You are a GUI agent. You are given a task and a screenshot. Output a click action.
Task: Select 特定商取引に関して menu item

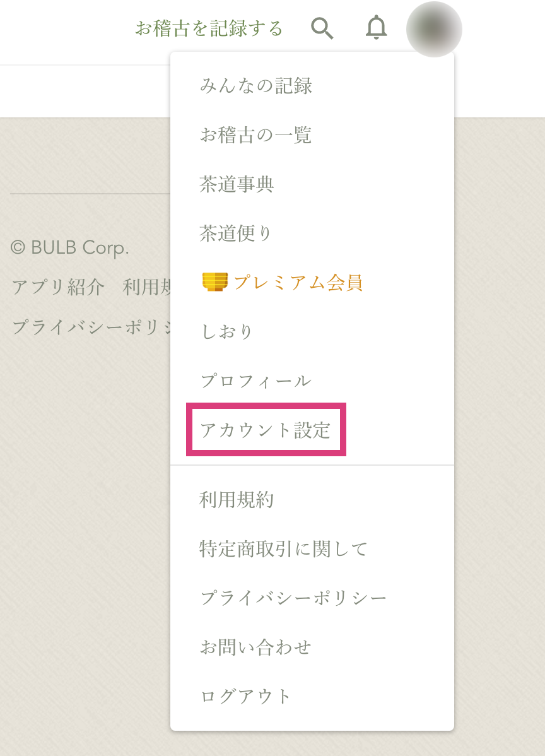tap(283, 549)
